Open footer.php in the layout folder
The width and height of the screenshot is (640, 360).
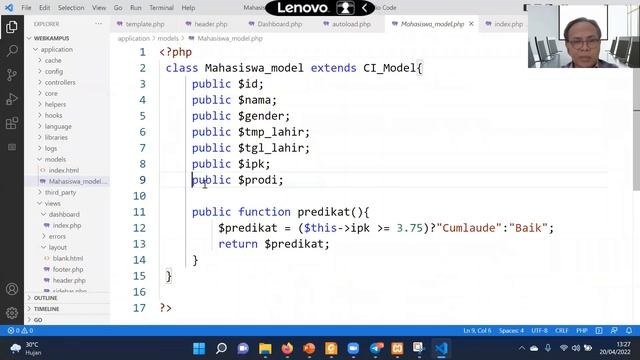point(67,269)
